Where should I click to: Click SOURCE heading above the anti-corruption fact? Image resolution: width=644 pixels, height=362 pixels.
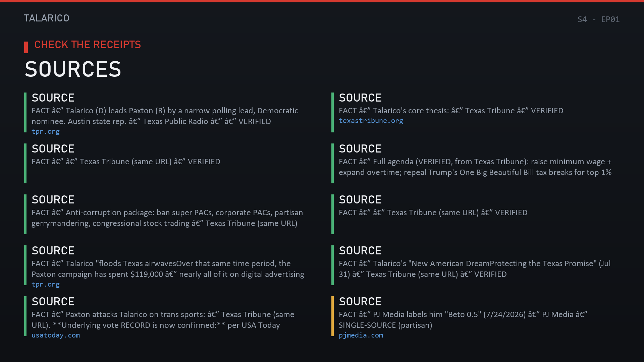tap(53, 200)
